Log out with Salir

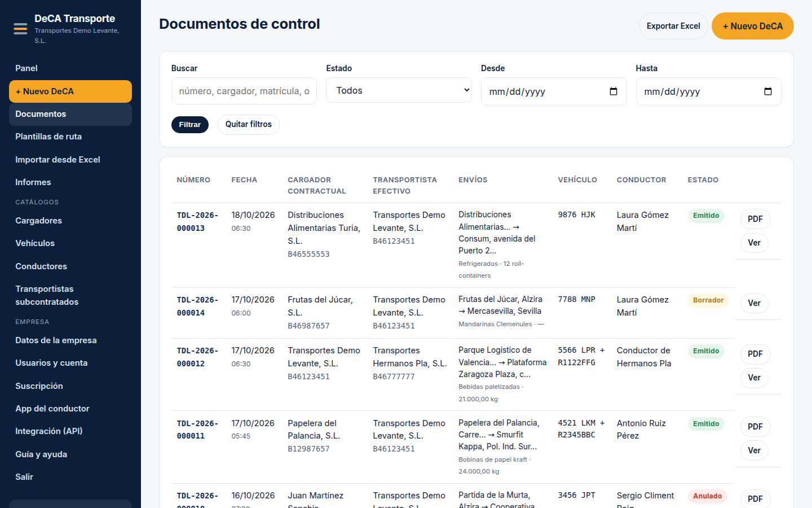[x=70, y=477]
